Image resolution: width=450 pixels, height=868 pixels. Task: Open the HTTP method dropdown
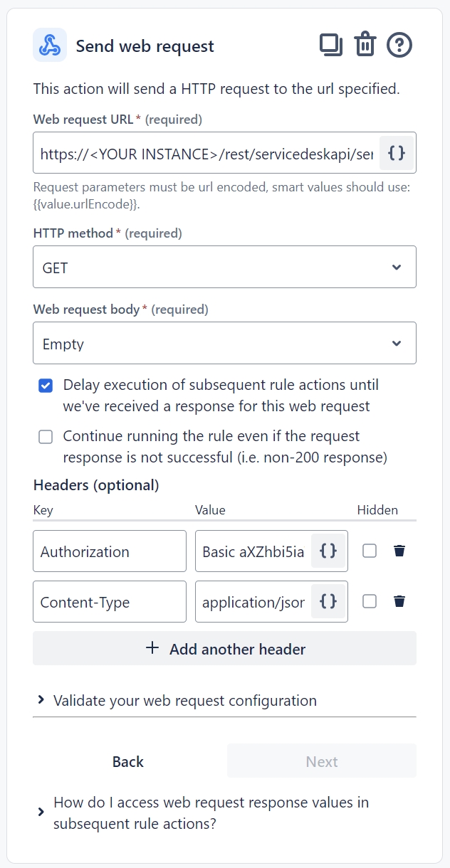coord(224,267)
